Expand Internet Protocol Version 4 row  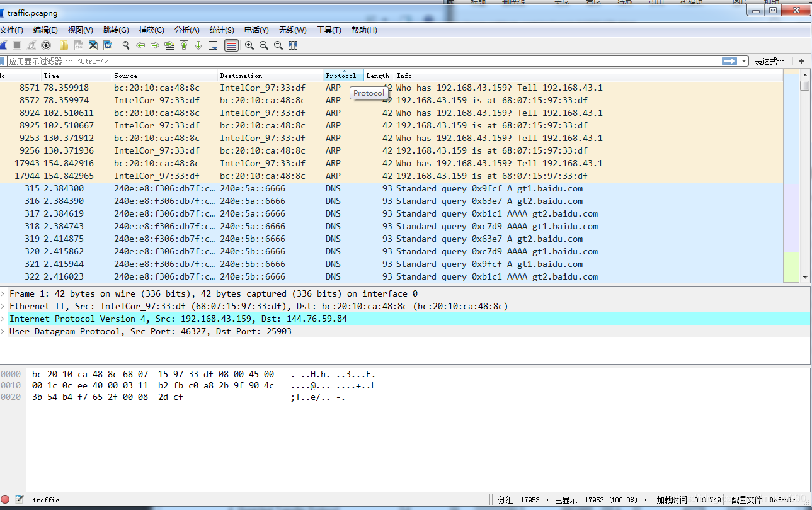tap(3, 319)
